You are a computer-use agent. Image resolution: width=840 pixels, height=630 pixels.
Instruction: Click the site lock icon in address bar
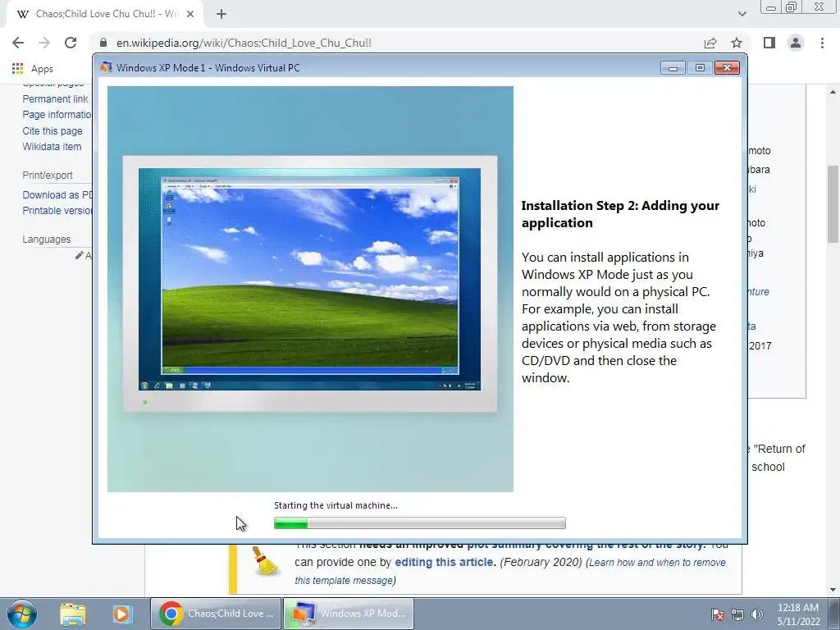pos(104,43)
